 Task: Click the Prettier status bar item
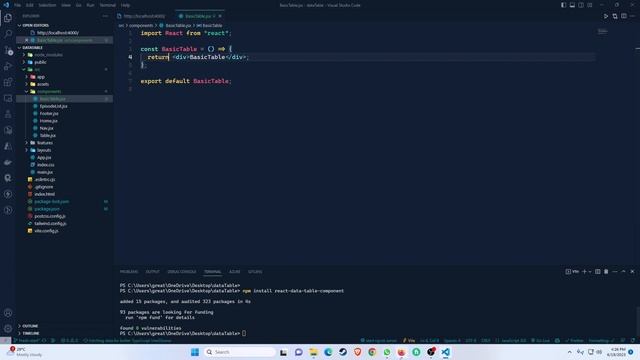click(x=574, y=340)
